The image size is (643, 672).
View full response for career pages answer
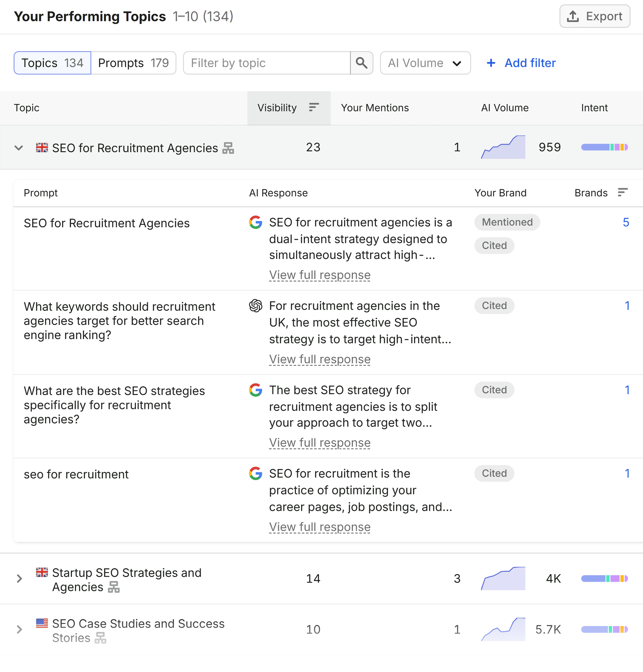320,527
